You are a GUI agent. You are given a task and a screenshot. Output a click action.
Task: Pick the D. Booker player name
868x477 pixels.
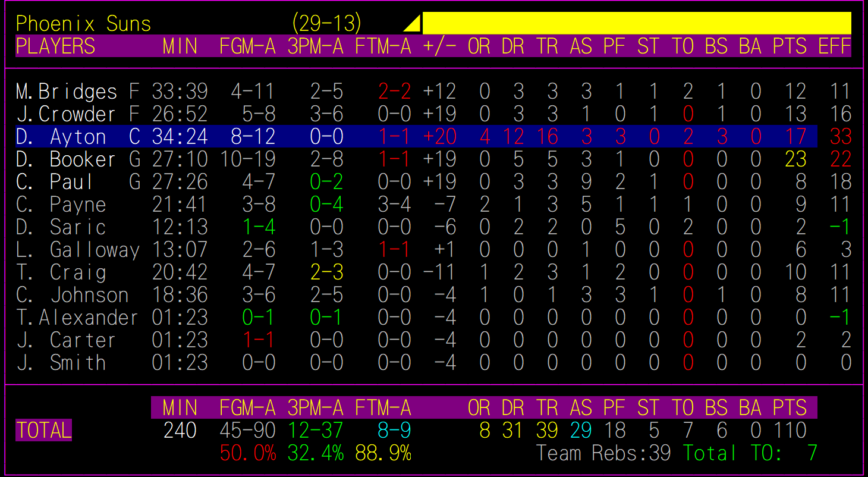(x=65, y=159)
